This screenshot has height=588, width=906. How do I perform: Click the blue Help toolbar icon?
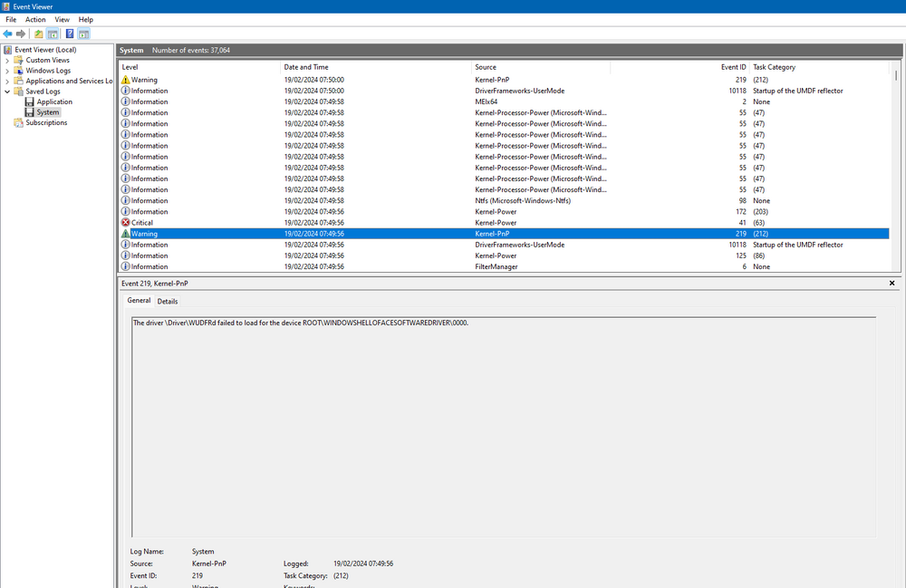click(x=70, y=34)
